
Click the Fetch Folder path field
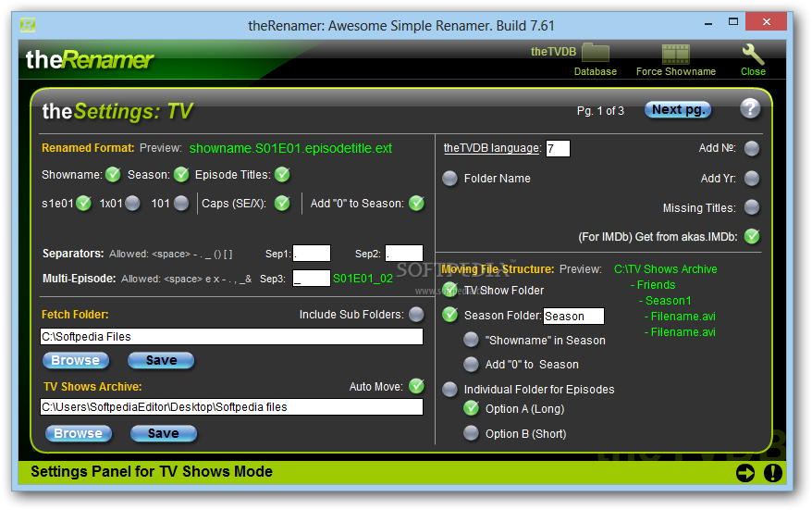[x=231, y=336]
